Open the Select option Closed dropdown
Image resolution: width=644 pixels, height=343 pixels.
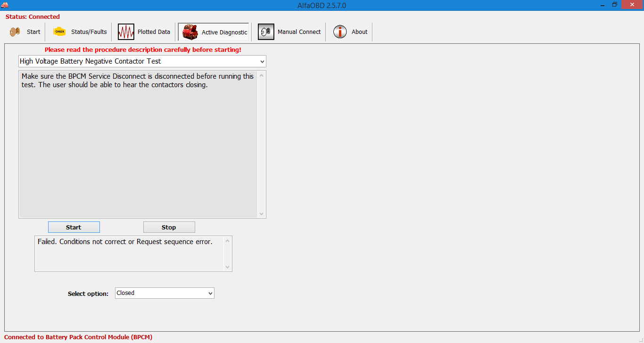210,293
